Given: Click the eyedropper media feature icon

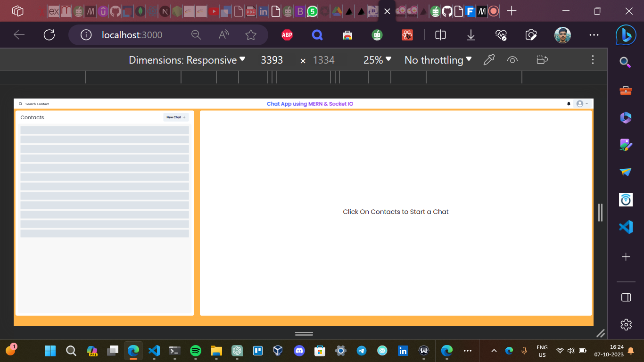Looking at the screenshot, I should pos(489,60).
